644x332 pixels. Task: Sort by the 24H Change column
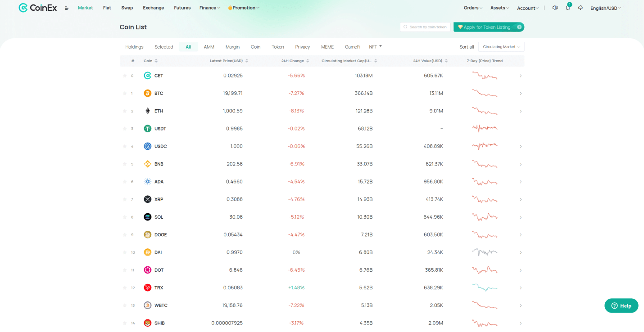[x=295, y=61]
